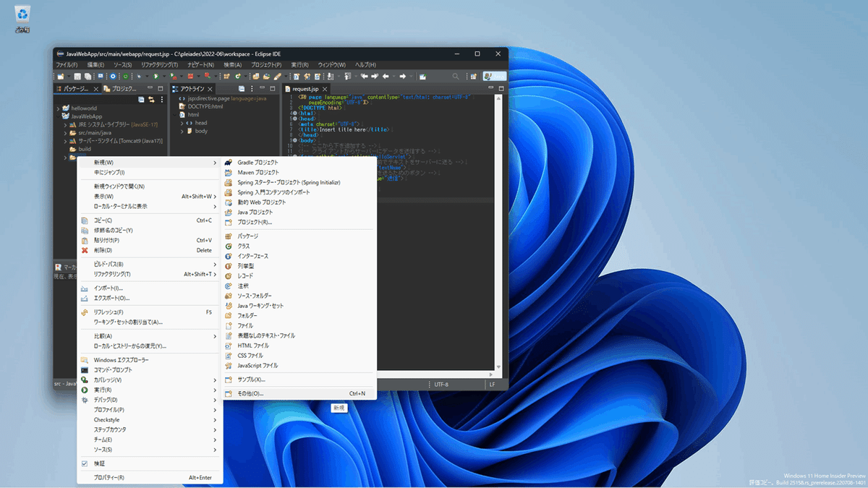Open the ウィンドウ(W) menu

[332, 65]
